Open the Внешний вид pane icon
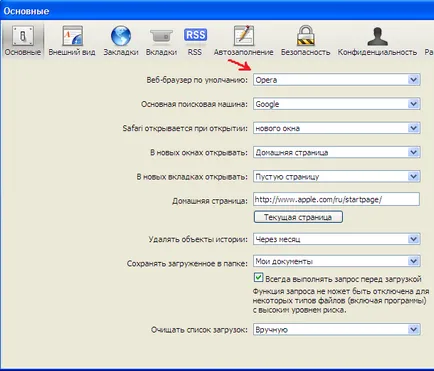Screen dimensions: 434x371 [x=72, y=35]
